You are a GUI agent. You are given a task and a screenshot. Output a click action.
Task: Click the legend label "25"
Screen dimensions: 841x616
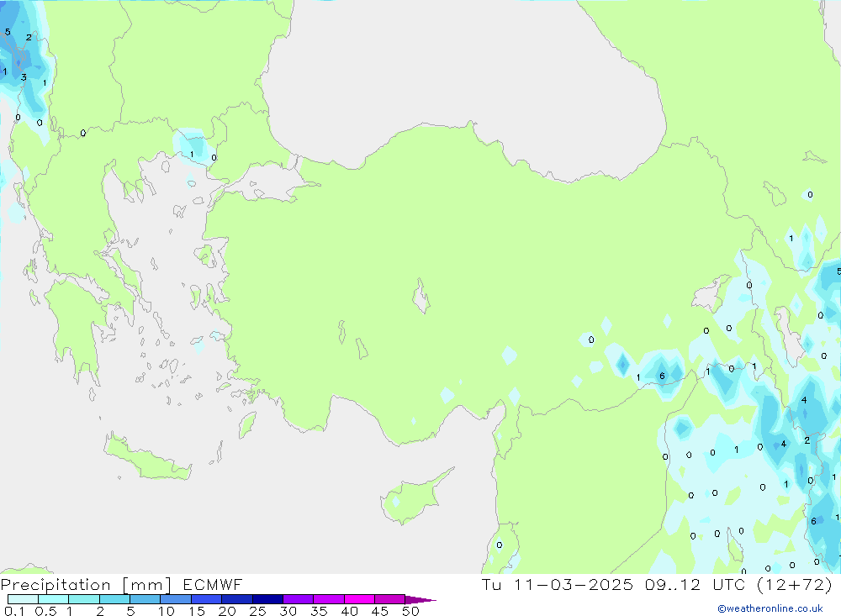(x=257, y=611)
